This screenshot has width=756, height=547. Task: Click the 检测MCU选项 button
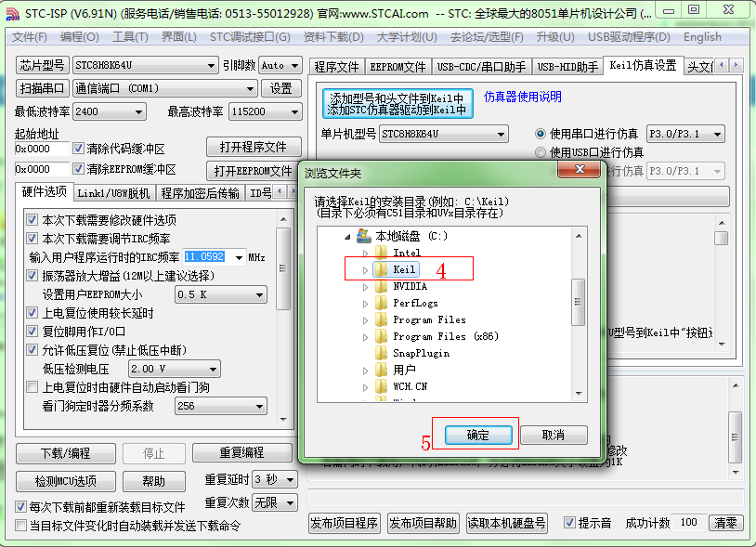[x=66, y=481]
